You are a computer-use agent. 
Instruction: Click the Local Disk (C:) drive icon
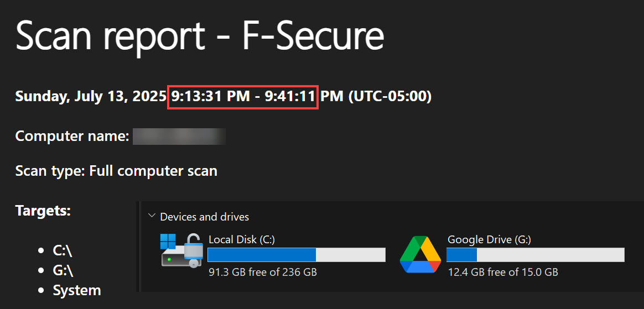[x=181, y=250]
